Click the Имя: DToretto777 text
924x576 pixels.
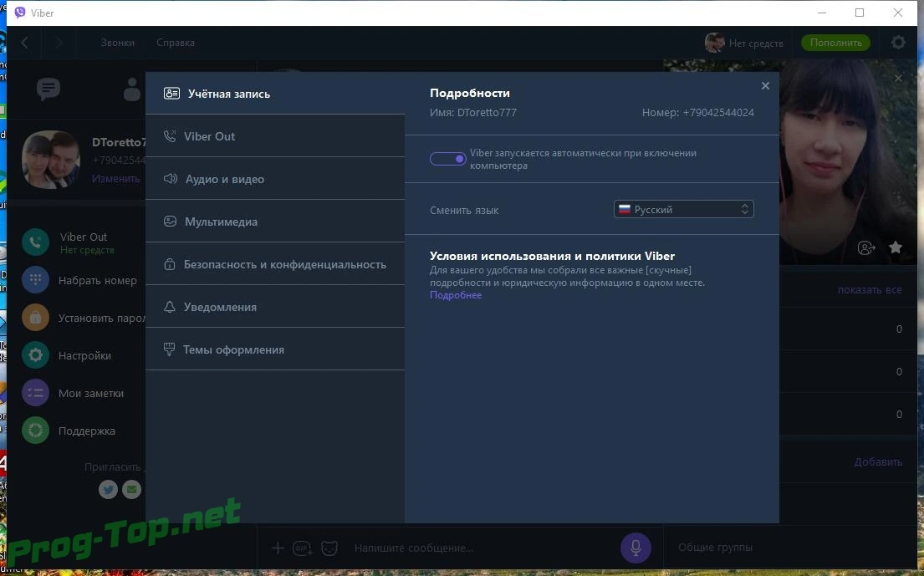473,113
